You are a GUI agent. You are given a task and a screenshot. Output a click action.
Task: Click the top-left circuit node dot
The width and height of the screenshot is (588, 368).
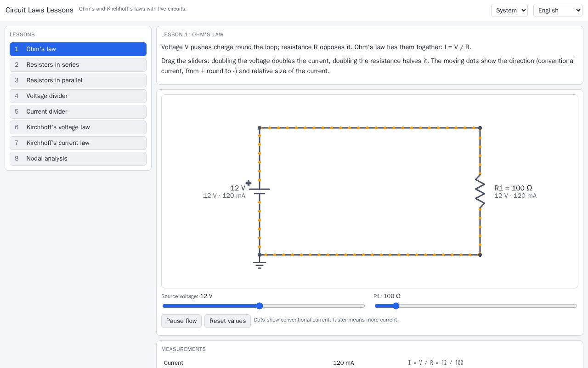click(260, 128)
